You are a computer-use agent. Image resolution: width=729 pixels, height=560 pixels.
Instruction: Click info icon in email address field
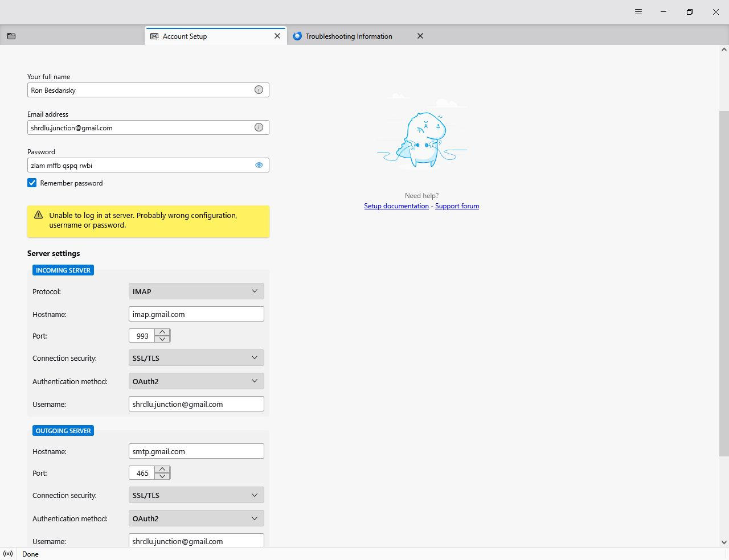tap(259, 127)
